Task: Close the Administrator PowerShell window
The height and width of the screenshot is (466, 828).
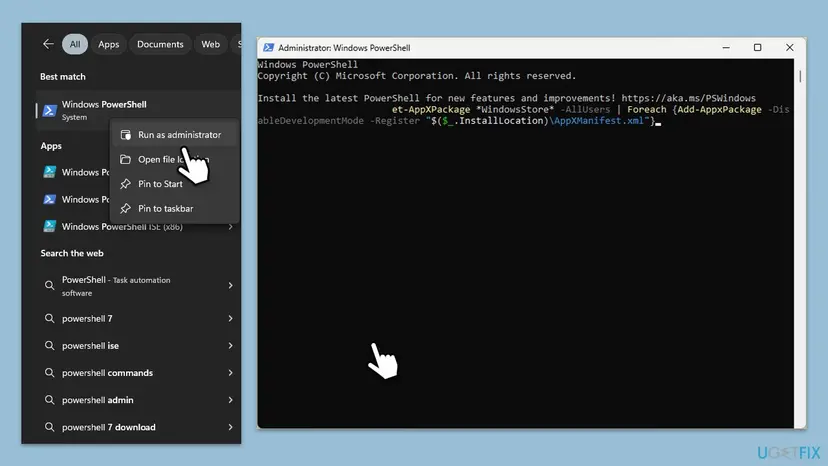Action: pos(789,48)
